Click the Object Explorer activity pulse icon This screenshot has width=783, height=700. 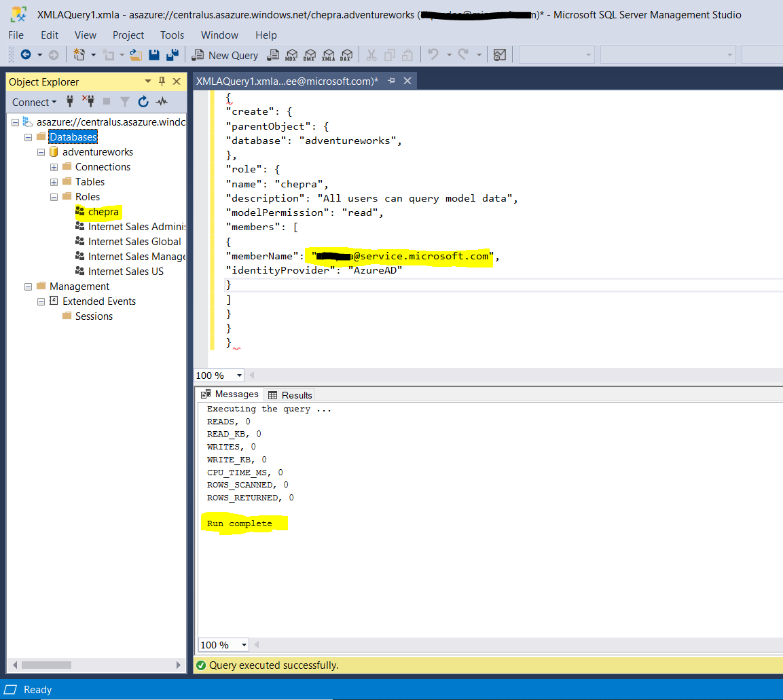162,102
